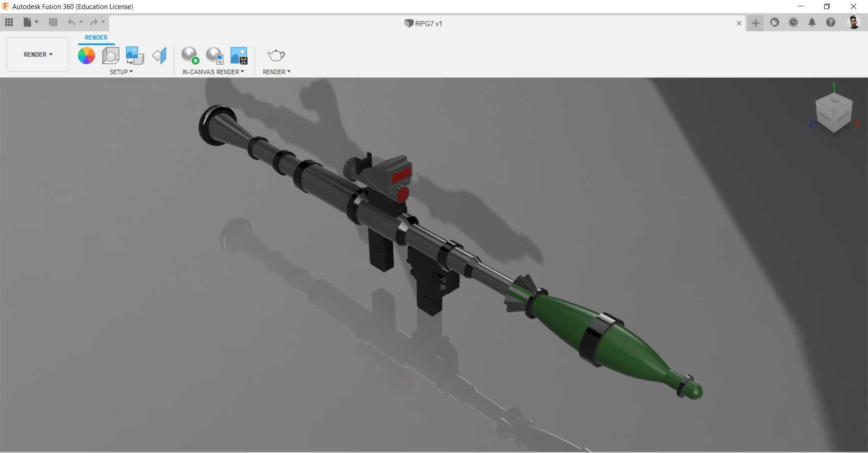Open the File dropdown arrow

coord(37,22)
